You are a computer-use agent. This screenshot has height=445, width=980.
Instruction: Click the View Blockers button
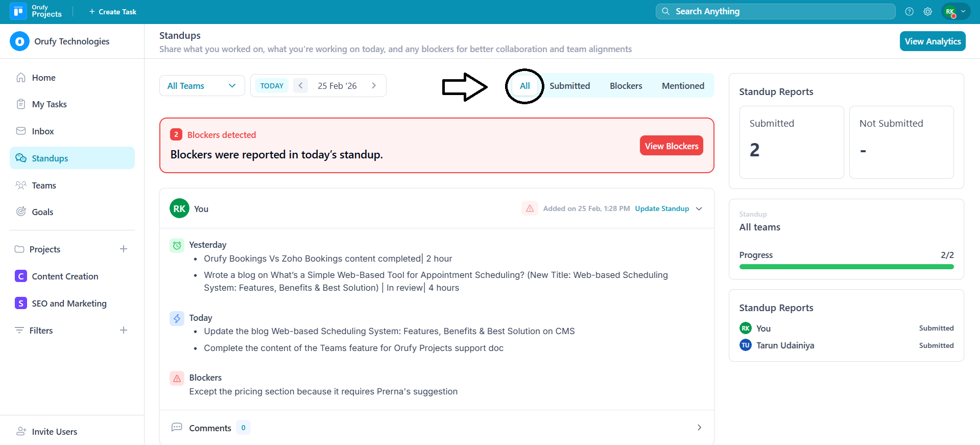tap(671, 146)
